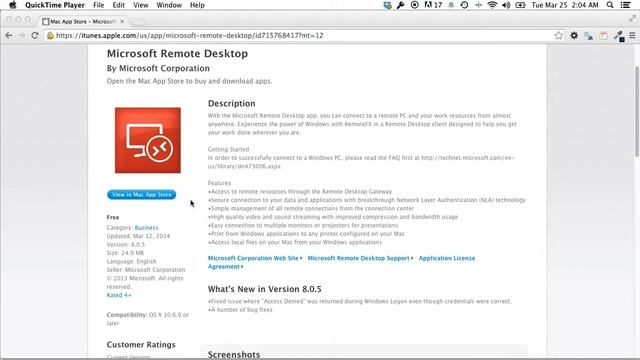The image size is (640, 360).
Task: Open the File menu
Action: pos(98,5)
